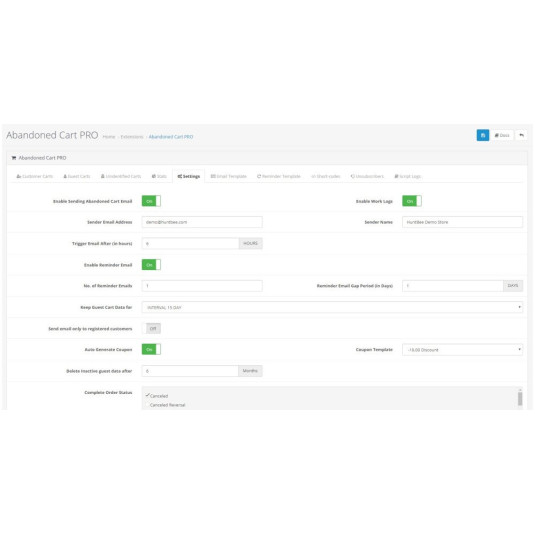The image size is (535, 535).
Task: Toggle Auto Generate Coupon switch
Action: 151,349
